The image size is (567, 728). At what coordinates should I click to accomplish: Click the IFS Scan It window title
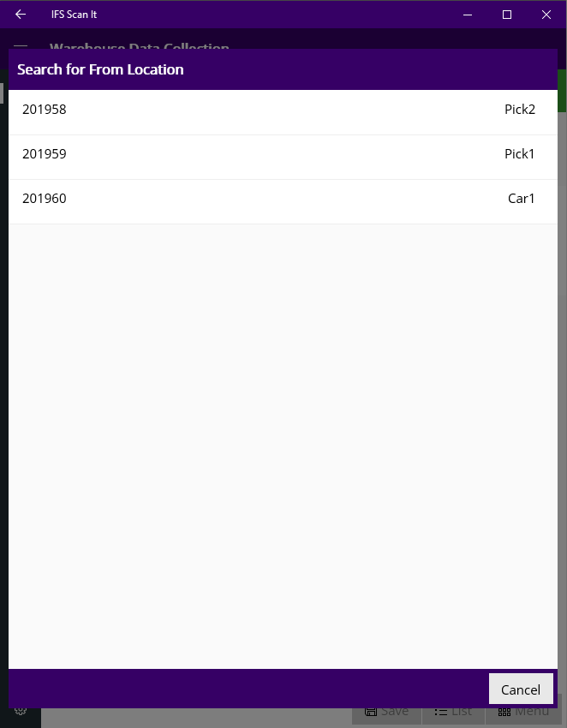coord(74,15)
